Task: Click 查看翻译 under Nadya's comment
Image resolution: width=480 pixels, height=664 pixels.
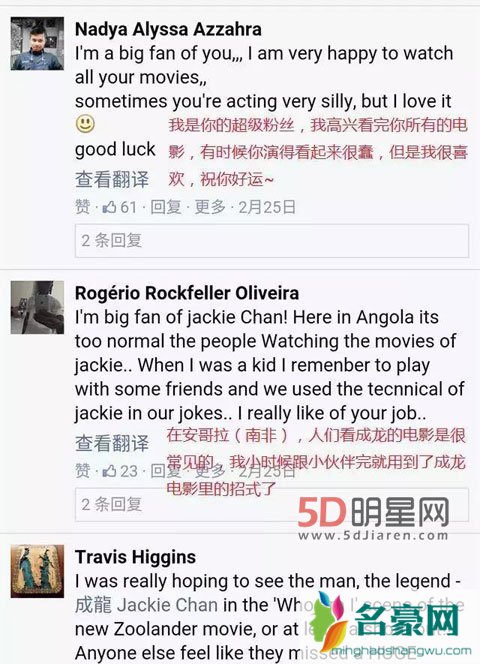Action: (112, 180)
